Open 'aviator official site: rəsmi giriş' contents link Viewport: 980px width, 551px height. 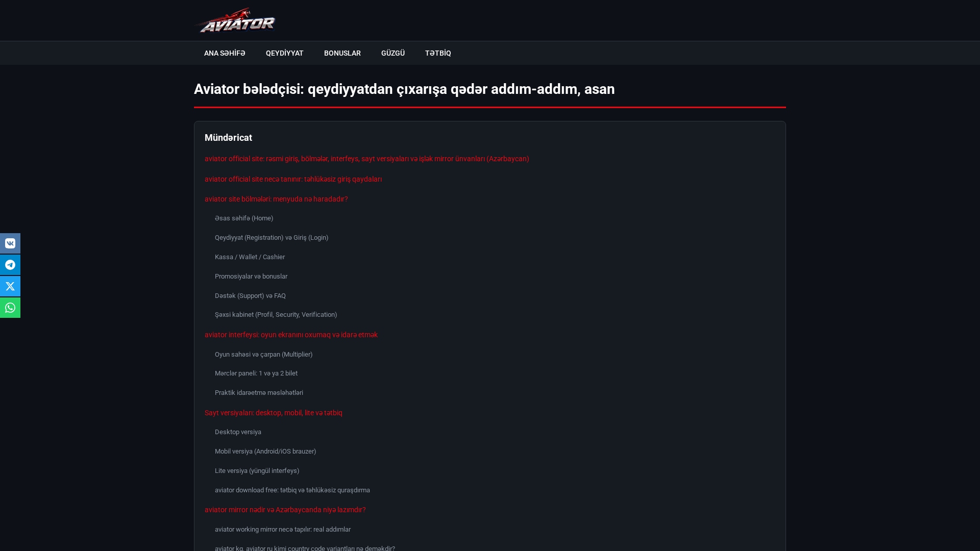367,159
